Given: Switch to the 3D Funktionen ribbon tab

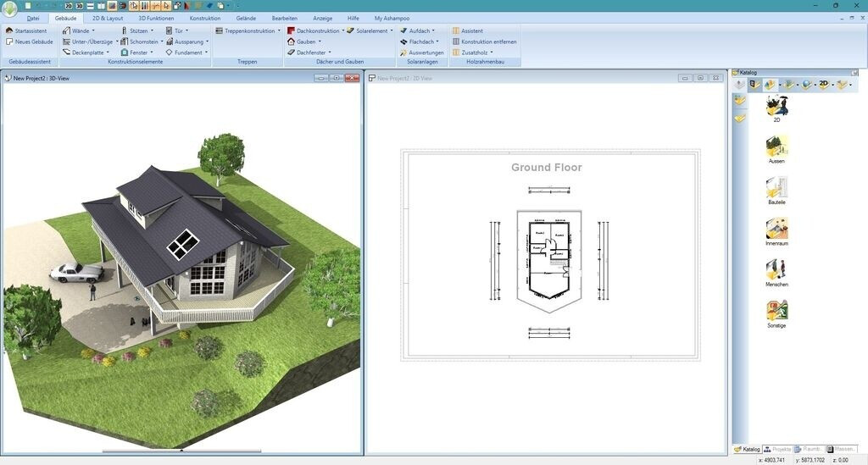Looking at the screenshot, I should (x=156, y=18).
